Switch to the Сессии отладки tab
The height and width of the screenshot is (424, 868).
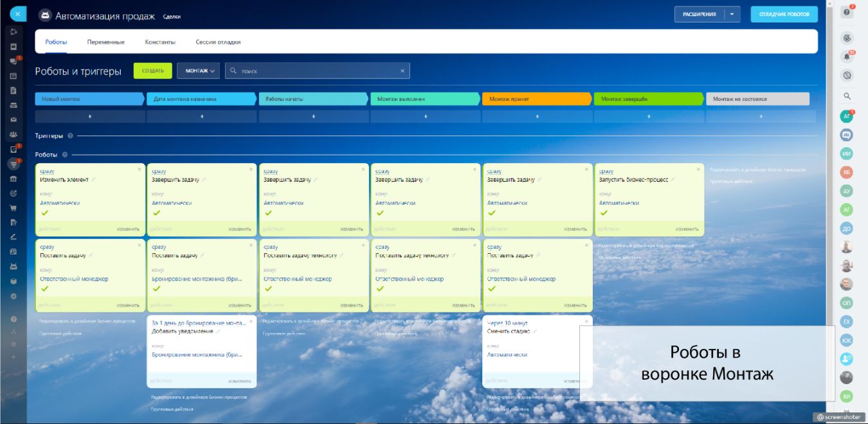218,42
